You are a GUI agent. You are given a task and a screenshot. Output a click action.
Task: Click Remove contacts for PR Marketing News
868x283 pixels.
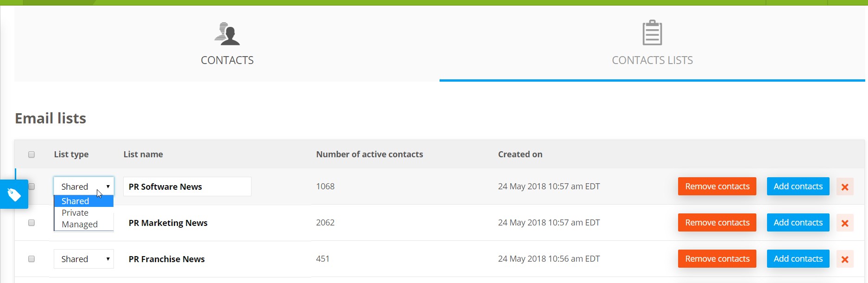[717, 222]
